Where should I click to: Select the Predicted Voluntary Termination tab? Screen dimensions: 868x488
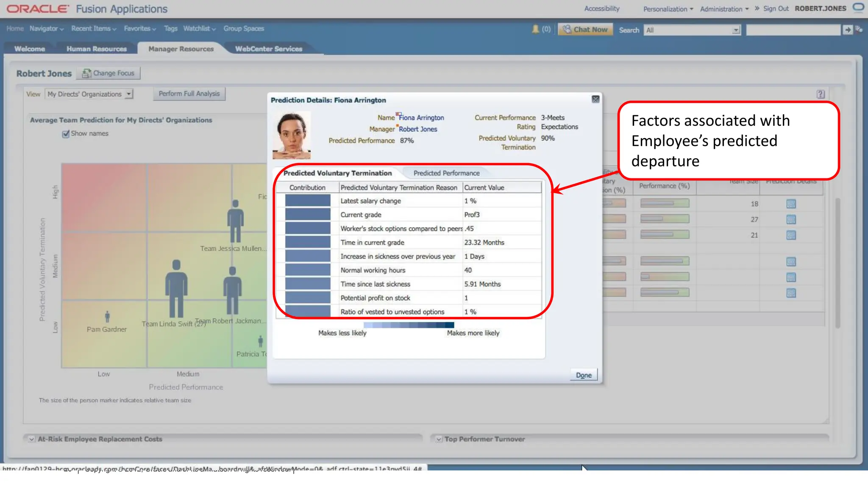coord(338,173)
